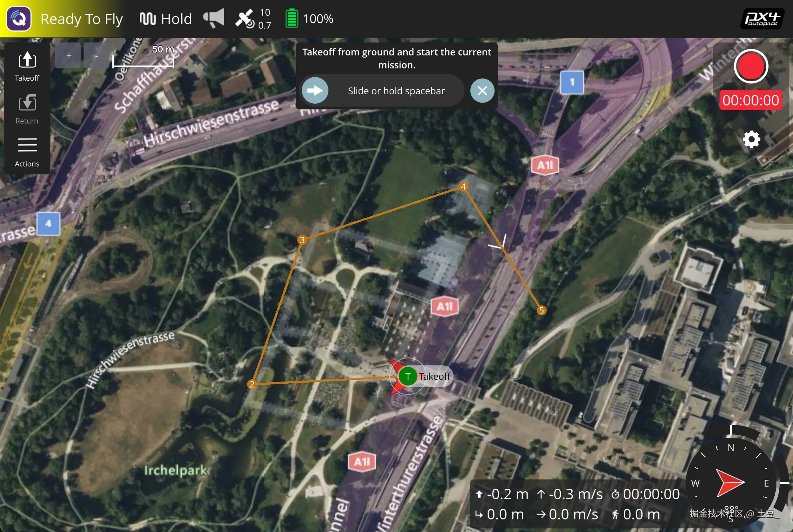793x532 pixels.
Task: Click the PX4 autopilot logo
Action: pos(762,19)
